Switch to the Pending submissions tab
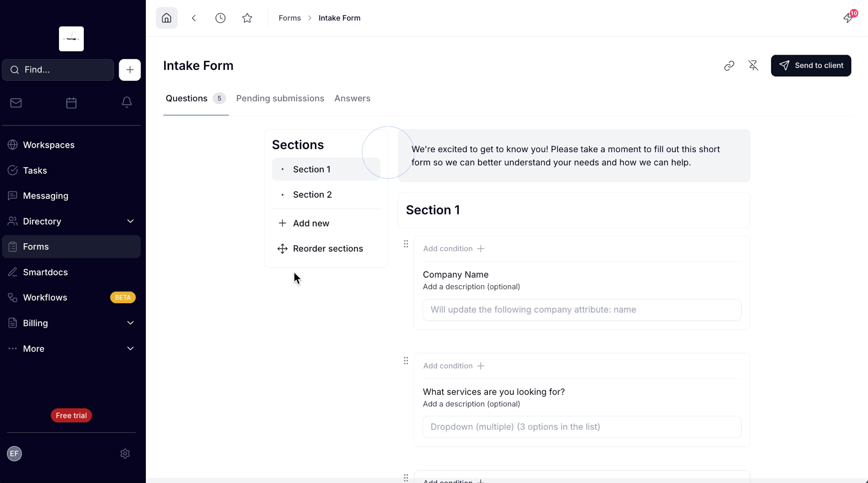 (x=280, y=98)
